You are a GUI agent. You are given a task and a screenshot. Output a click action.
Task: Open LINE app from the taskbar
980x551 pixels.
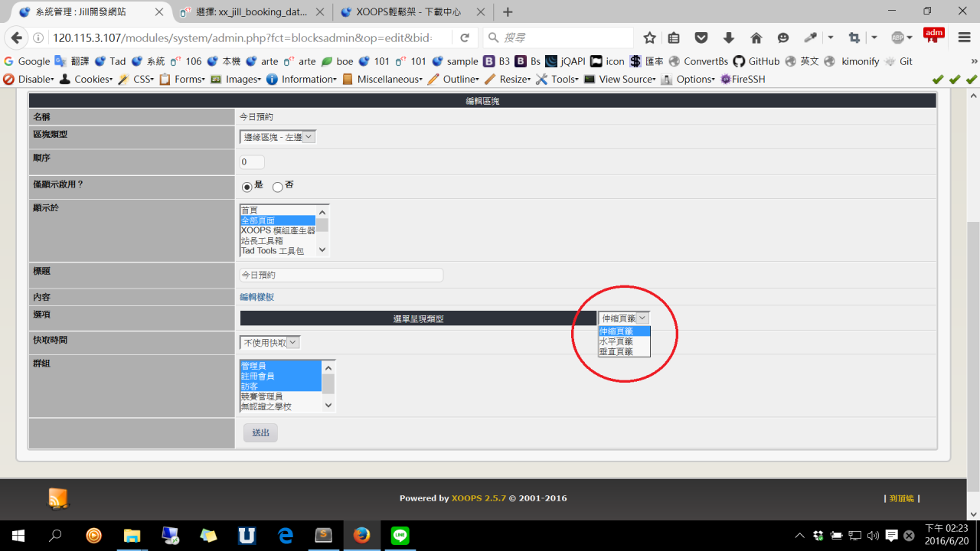tap(400, 535)
